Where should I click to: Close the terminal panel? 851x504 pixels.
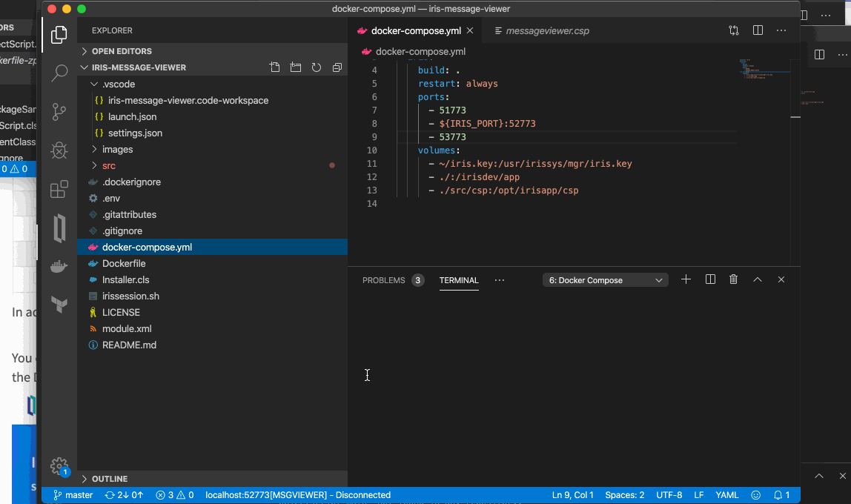pyautogui.click(x=781, y=279)
